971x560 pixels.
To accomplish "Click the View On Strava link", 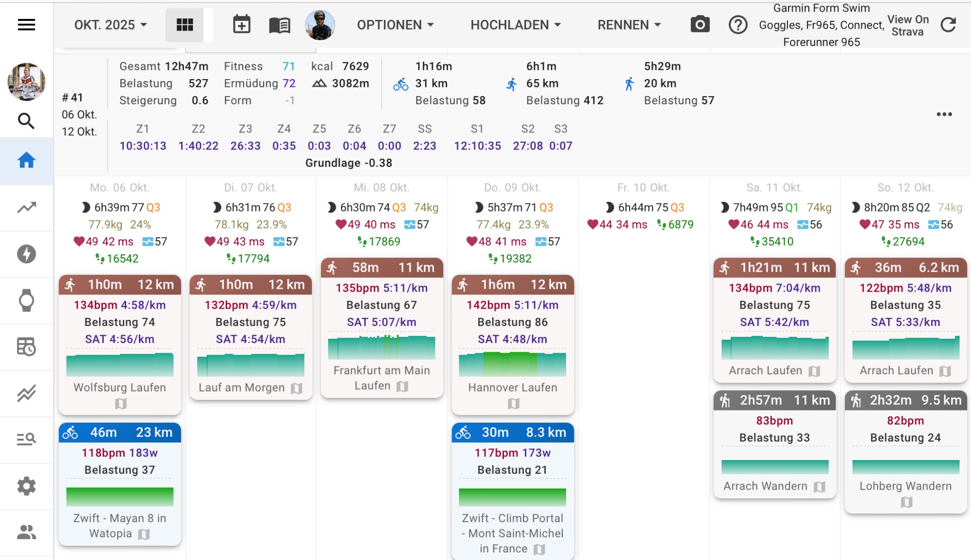I will [907, 26].
